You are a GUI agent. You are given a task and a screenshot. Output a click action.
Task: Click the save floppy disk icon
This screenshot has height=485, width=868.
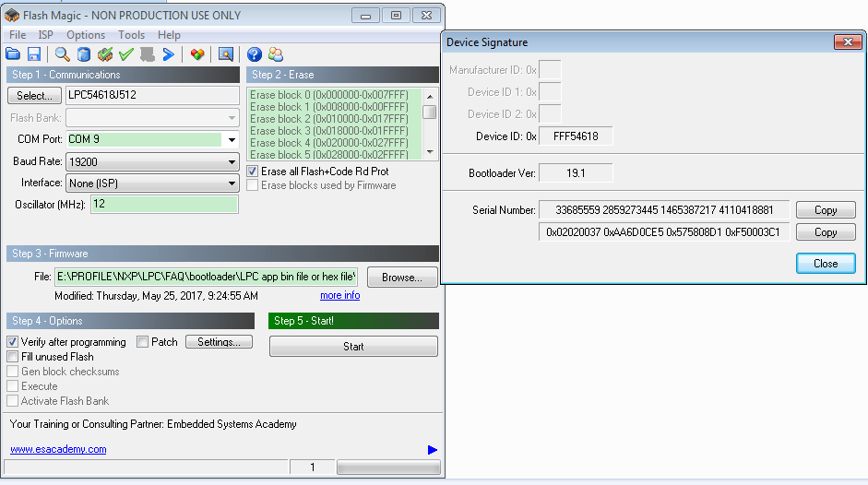click(34, 54)
